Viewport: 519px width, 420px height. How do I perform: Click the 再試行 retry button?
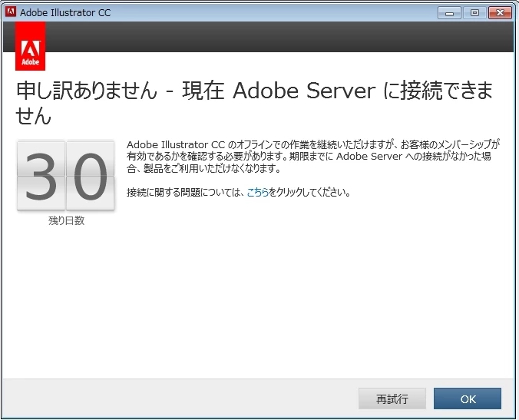[392, 399]
